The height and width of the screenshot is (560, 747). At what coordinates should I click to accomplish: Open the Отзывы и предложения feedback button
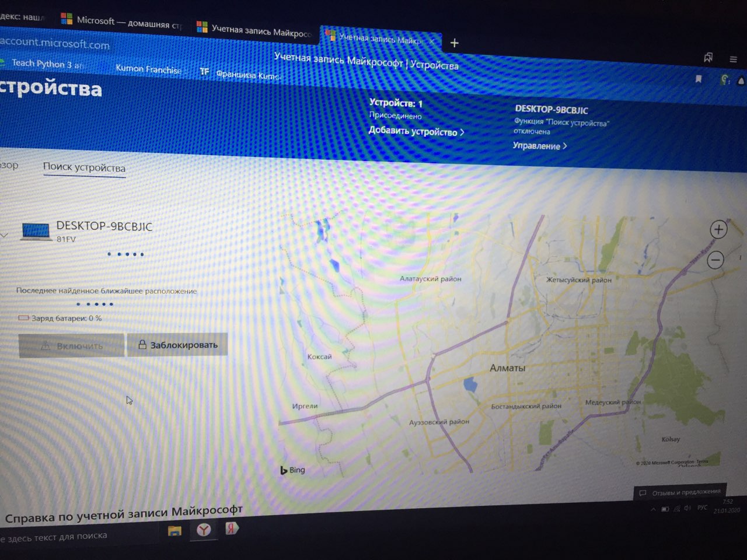tap(680, 492)
